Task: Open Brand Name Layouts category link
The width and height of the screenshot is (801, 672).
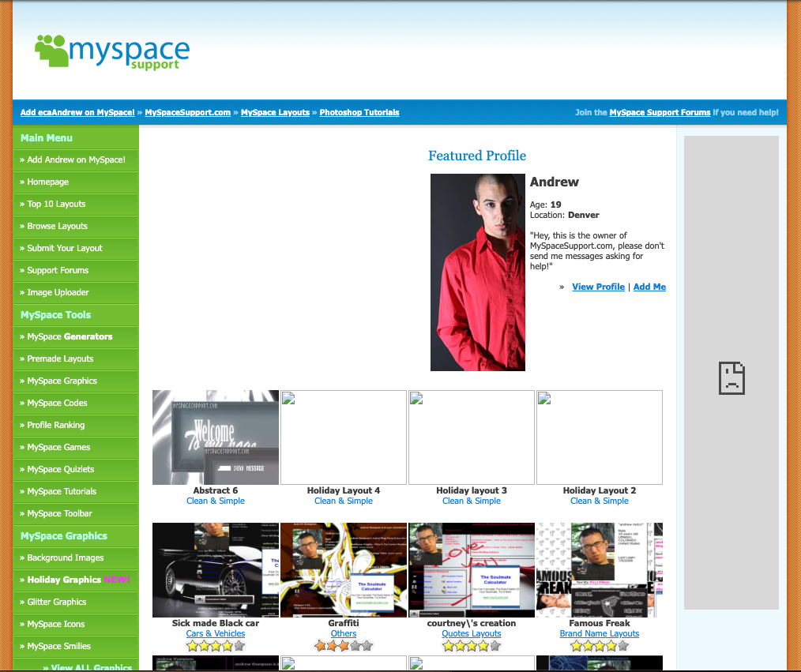Action: 600,634
